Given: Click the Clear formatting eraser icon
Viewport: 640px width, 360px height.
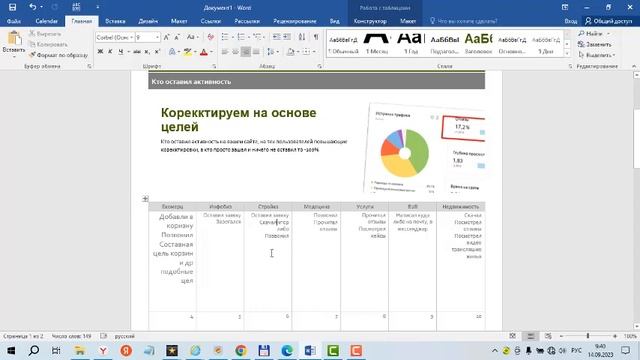Looking at the screenshot, I should pos(211,37).
